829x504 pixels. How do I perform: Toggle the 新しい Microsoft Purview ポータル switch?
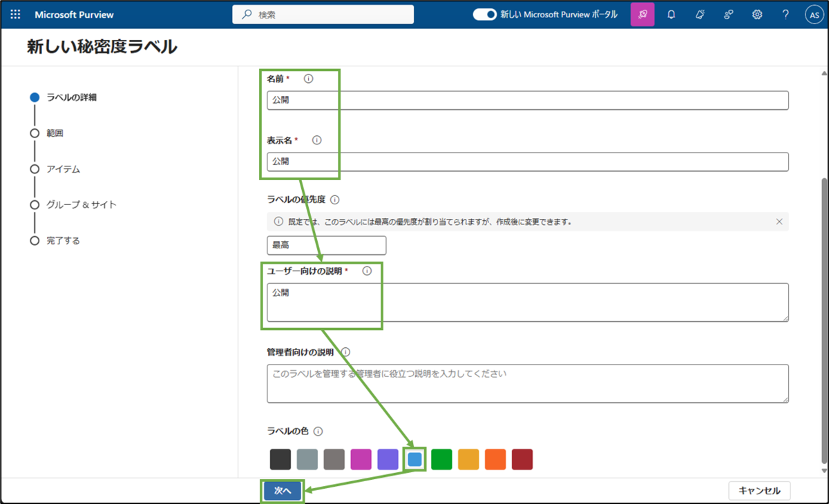click(x=485, y=14)
